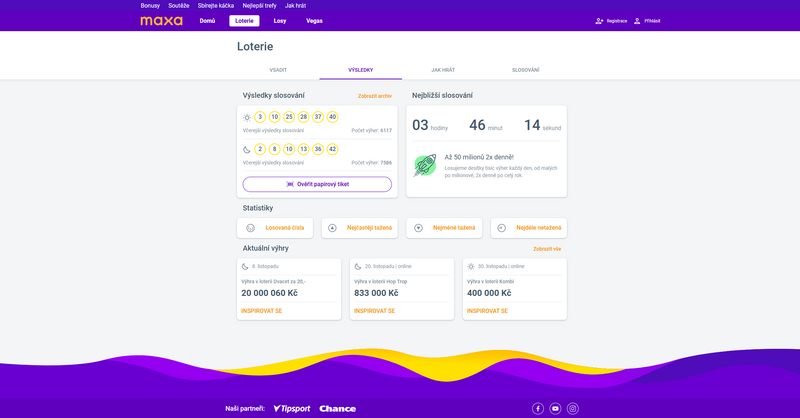This screenshot has width=800, height=418.
Task: Open the Facebook page icon
Action: pyautogui.click(x=538, y=408)
